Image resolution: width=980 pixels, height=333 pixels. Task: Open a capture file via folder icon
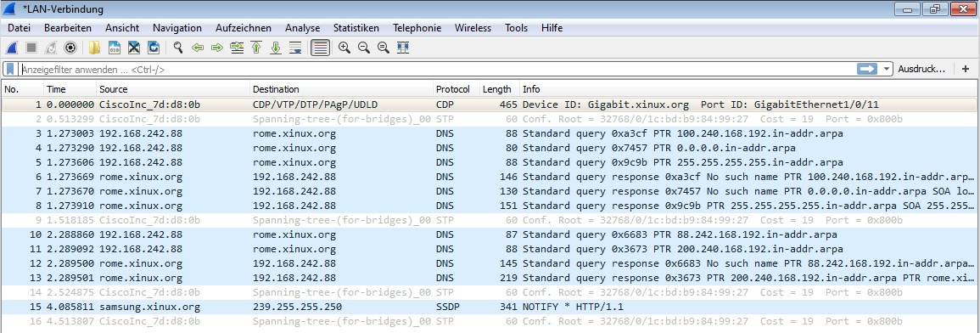[94, 48]
